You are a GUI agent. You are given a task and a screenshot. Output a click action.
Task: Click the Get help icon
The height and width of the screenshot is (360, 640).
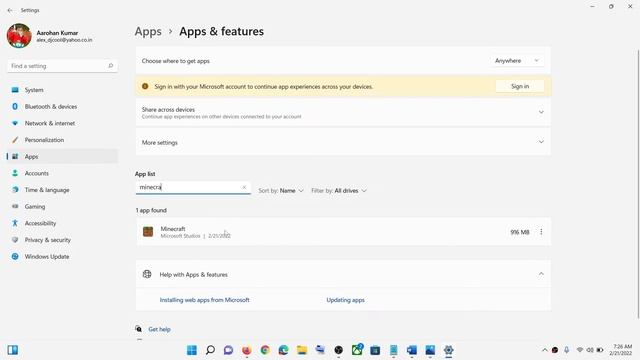tap(139, 329)
